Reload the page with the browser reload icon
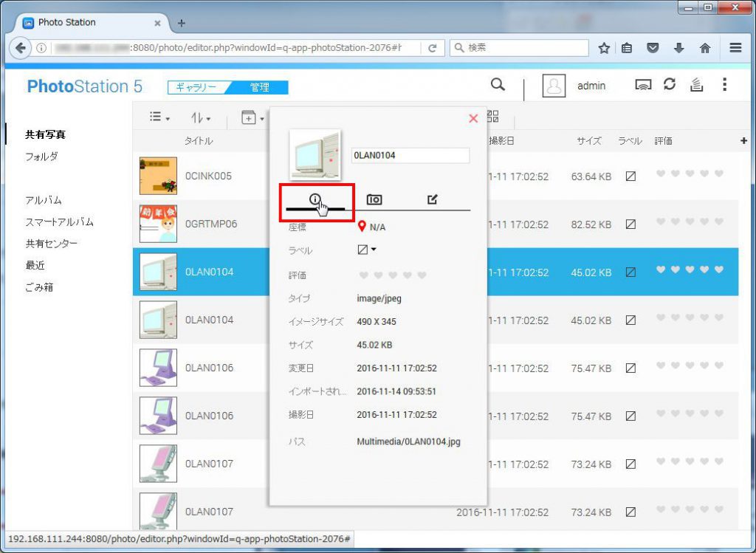The width and height of the screenshot is (756, 553). 432,48
